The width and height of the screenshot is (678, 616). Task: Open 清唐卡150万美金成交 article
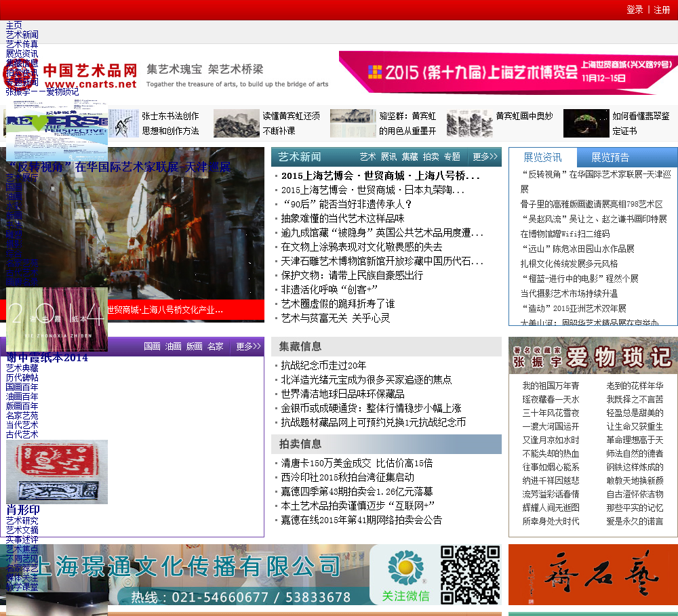pyautogui.click(x=357, y=463)
